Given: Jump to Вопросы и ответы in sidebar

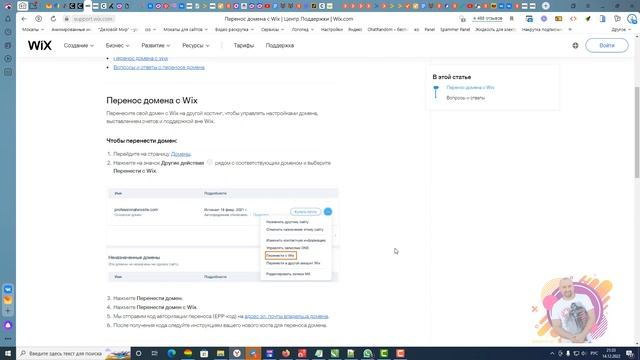Looking at the screenshot, I should point(465,98).
